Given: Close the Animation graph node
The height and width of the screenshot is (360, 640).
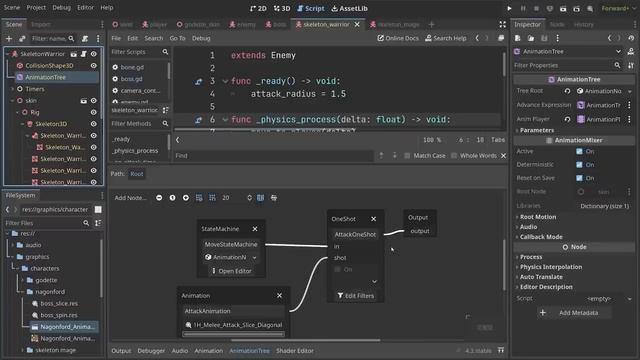Looking at the screenshot, I should pyautogui.click(x=279, y=296).
